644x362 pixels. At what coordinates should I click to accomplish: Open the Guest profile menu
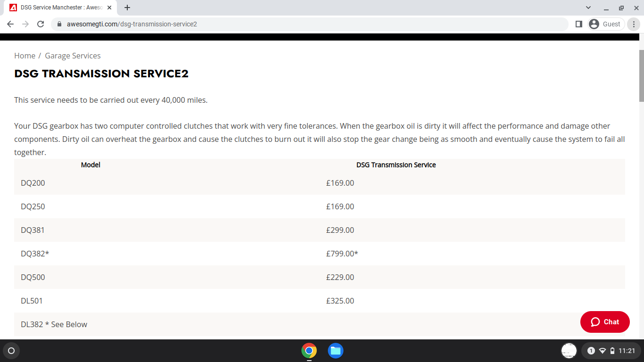click(x=606, y=24)
